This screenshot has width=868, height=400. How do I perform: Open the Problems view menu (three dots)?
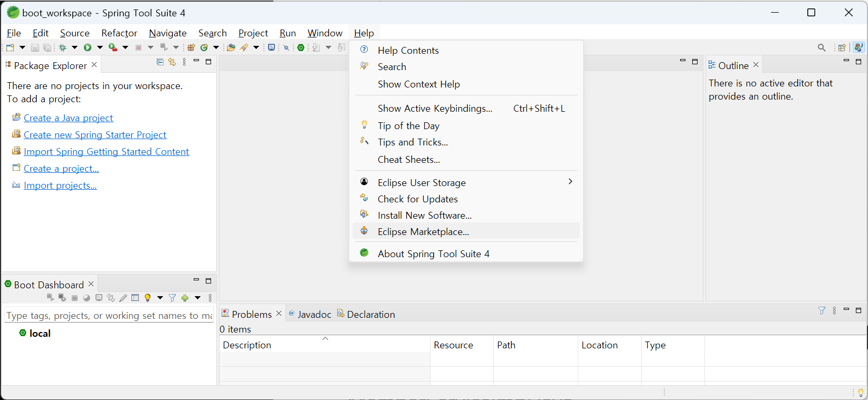tap(834, 310)
